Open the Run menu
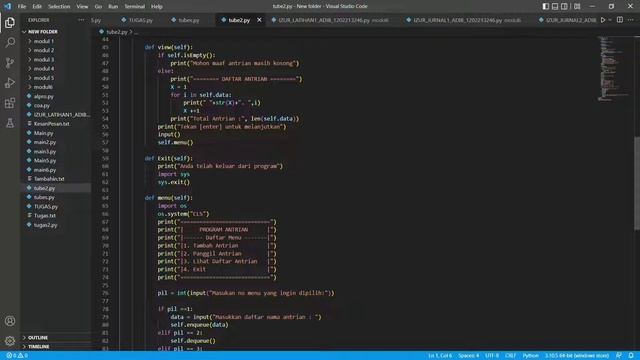Viewport: 640px width, 360px height. [x=113, y=7]
